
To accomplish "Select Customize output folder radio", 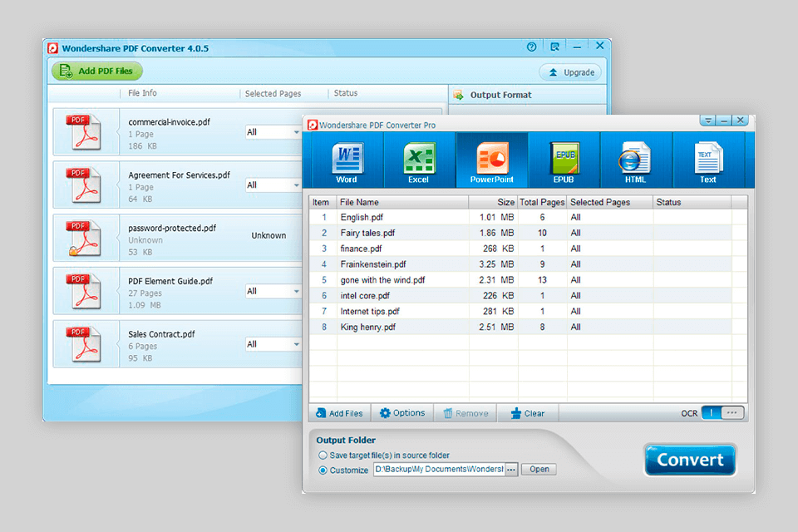I will (323, 470).
